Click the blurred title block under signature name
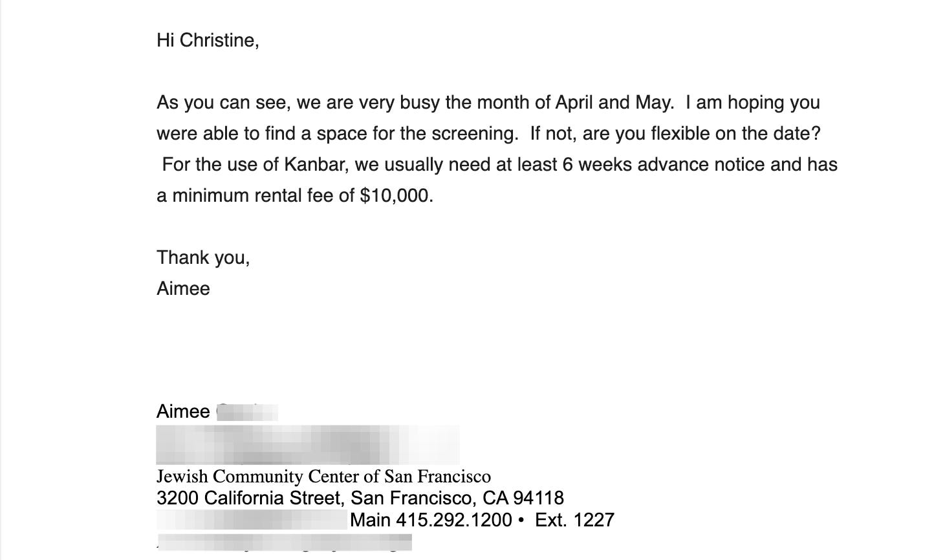This screenshot has width=934, height=560. coord(308,445)
